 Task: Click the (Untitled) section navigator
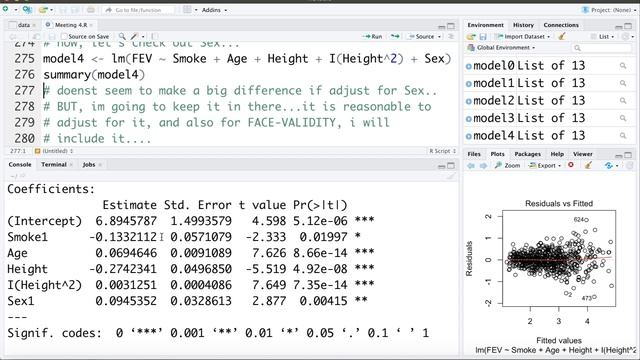point(54,151)
